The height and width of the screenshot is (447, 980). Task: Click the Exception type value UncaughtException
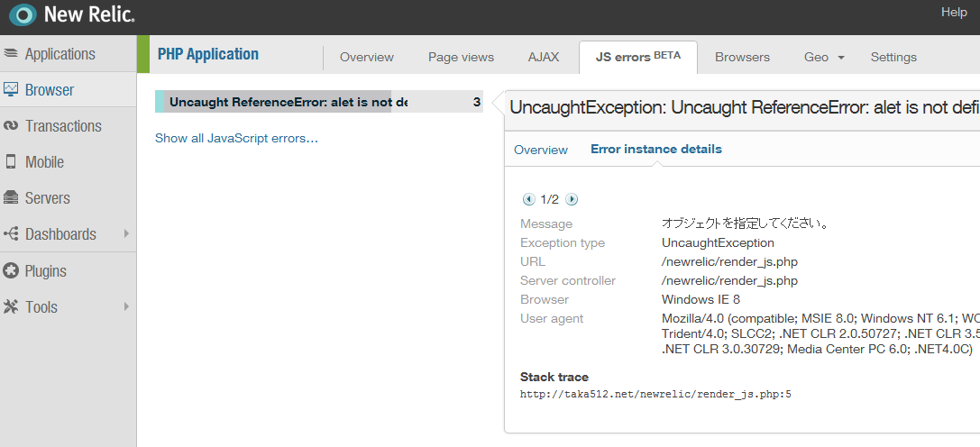tap(718, 242)
